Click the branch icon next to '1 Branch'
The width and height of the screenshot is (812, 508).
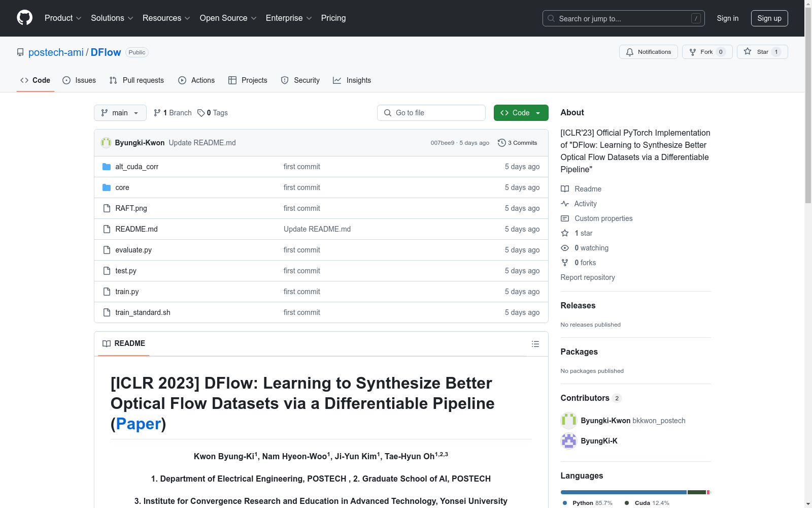coord(157,113)
